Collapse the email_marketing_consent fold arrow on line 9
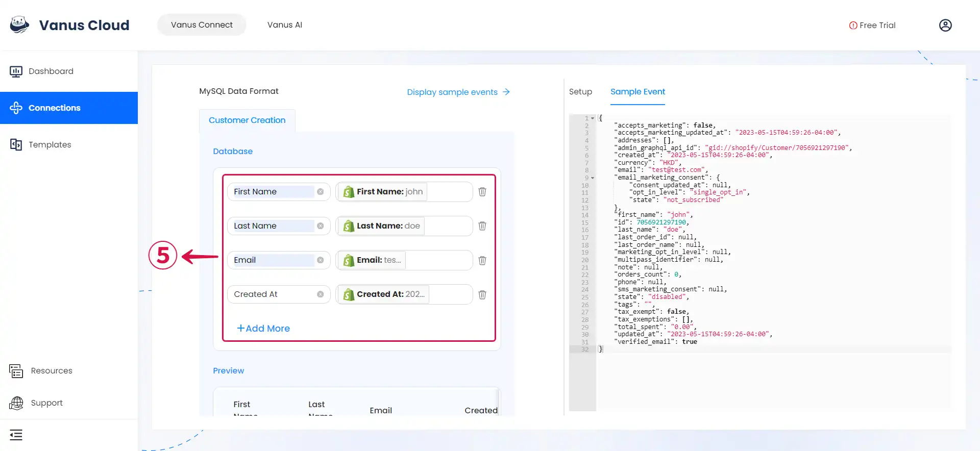Image resolution: width=980 pixels, height=451 pixels. [593, 178]
